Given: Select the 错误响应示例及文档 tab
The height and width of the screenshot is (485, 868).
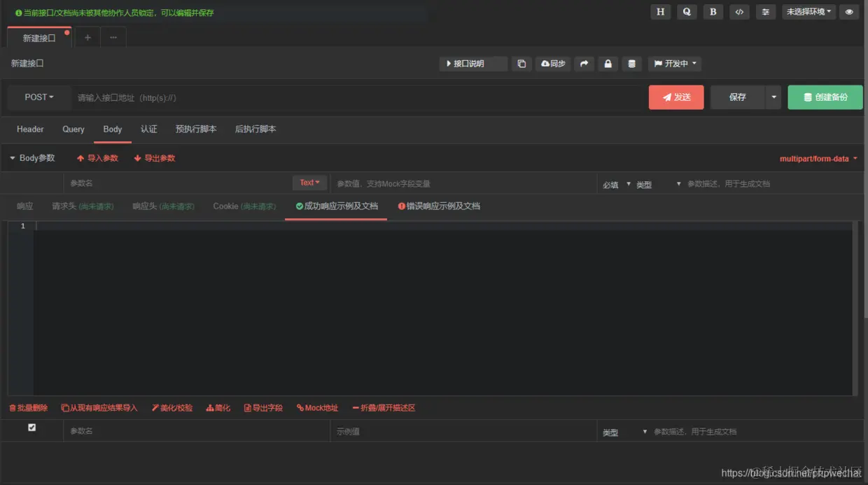Looking at the screenshot, I should tap(439, 206).
